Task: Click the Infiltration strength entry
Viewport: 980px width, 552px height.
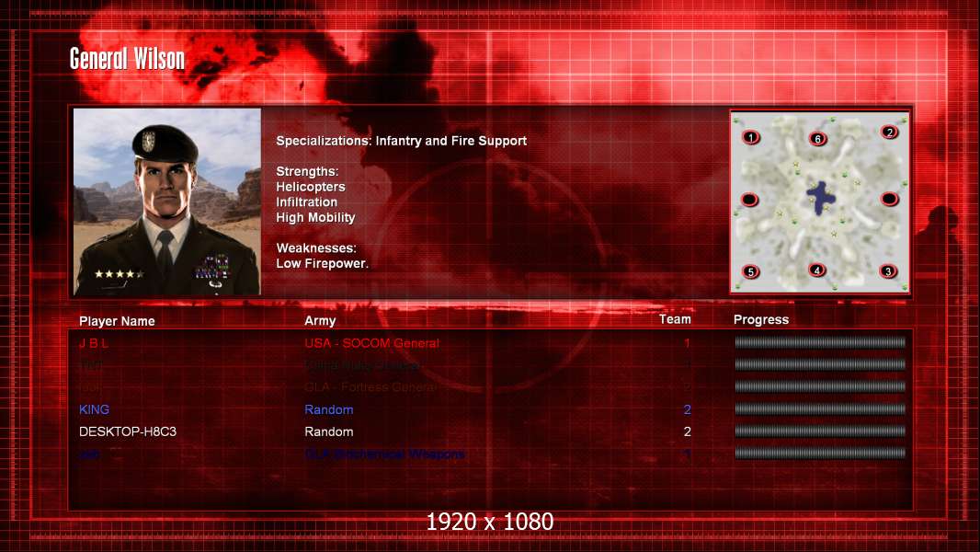Action: 306,201
